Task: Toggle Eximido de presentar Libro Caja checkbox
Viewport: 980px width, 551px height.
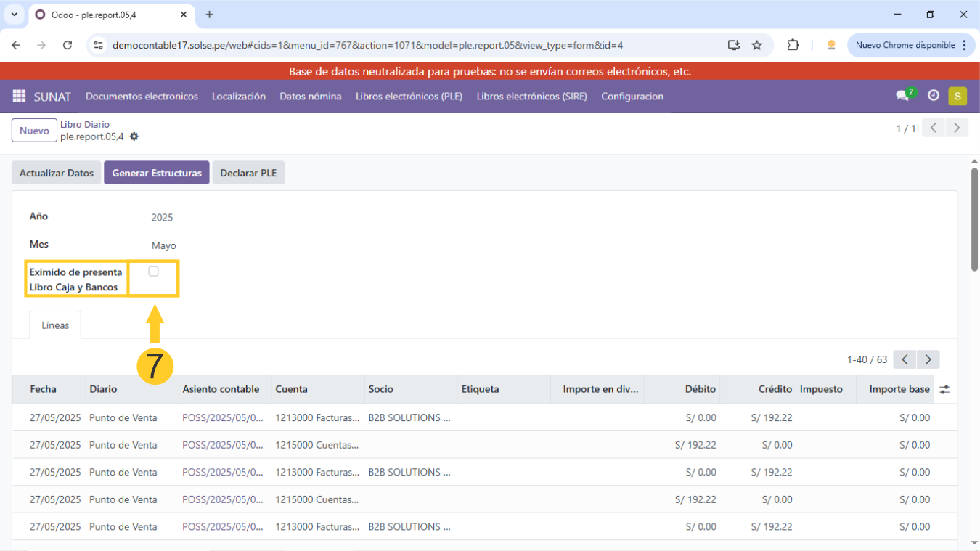Action: (x=153, y=272)
